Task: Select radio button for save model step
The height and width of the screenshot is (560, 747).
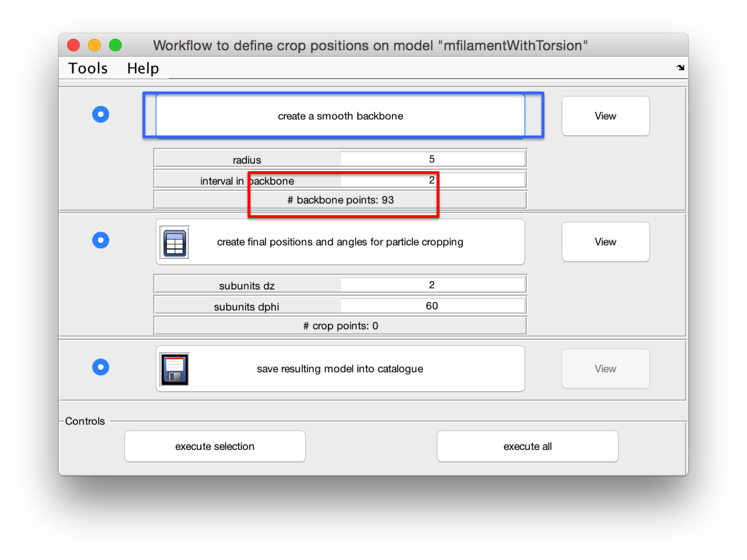Action: (x=101, y=367)
